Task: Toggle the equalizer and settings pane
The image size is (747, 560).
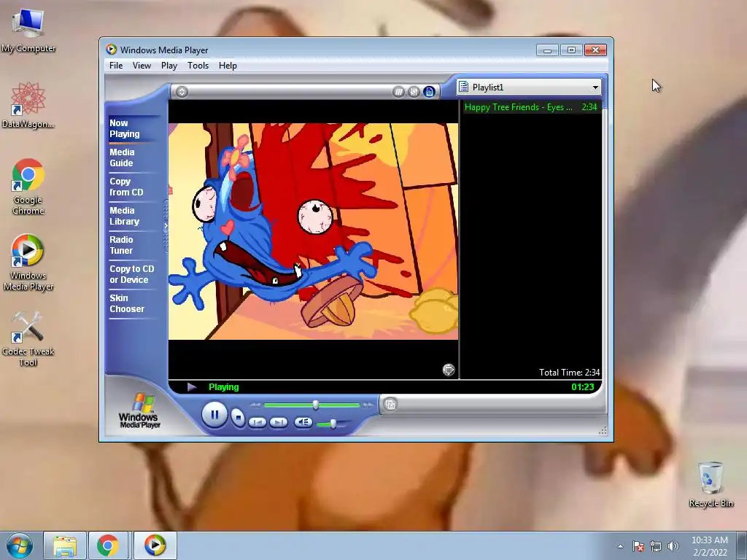Action: [x=414, y=92]
